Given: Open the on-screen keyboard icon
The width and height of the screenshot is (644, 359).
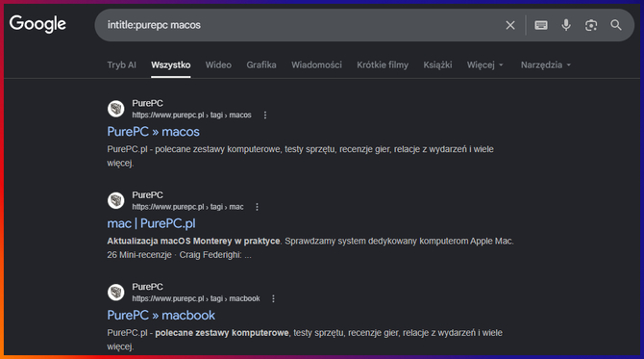Looking at the screenshot, I should [x=541, y=25].
